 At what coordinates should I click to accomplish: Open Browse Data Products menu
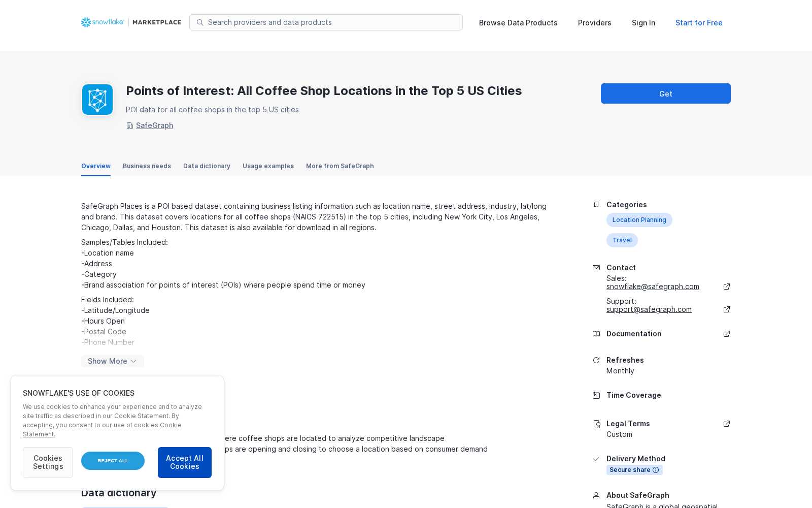tap(518, 23)
